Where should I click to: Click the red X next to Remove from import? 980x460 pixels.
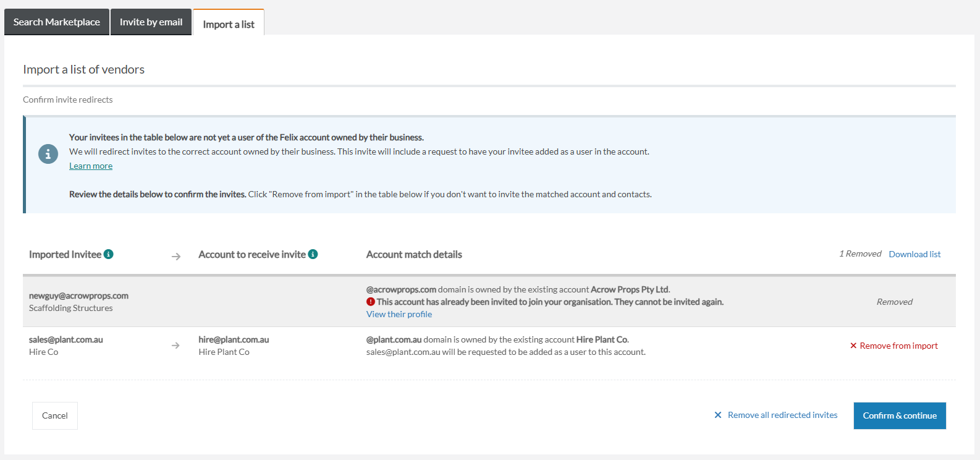(853, 346)
